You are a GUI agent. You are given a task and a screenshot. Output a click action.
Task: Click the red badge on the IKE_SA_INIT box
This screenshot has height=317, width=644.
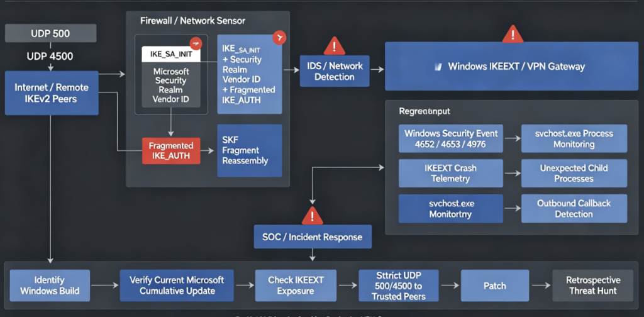tap(196, 43)
